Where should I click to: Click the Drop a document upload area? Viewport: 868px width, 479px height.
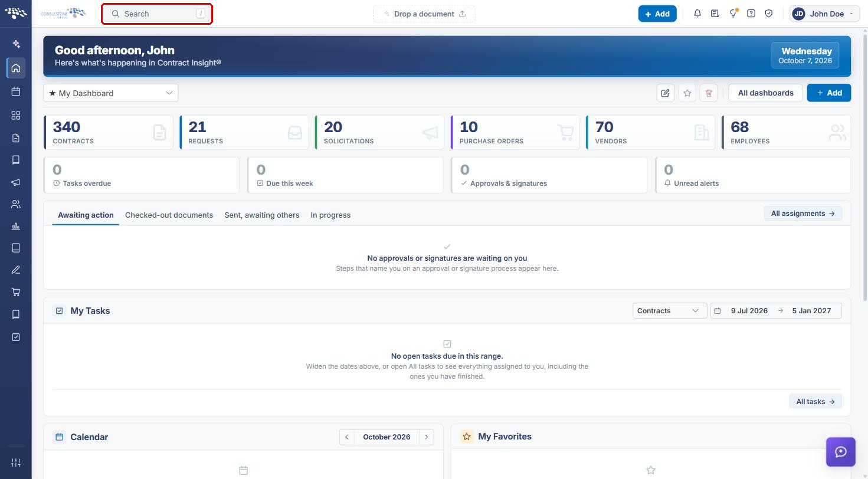(424, 14)
